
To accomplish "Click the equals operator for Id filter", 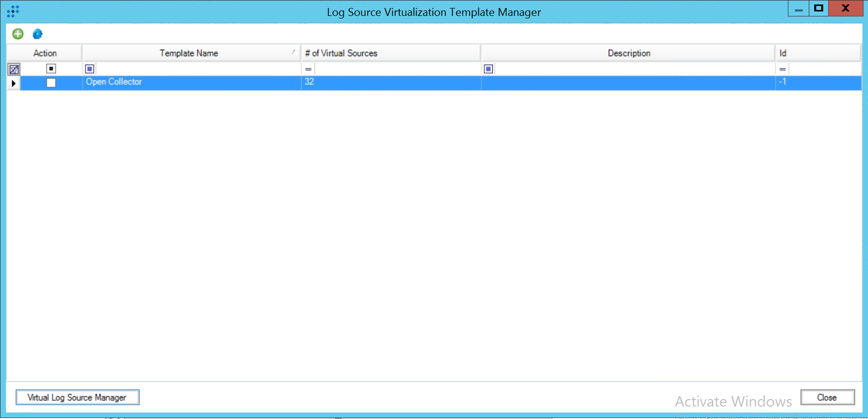I will 782,69.
